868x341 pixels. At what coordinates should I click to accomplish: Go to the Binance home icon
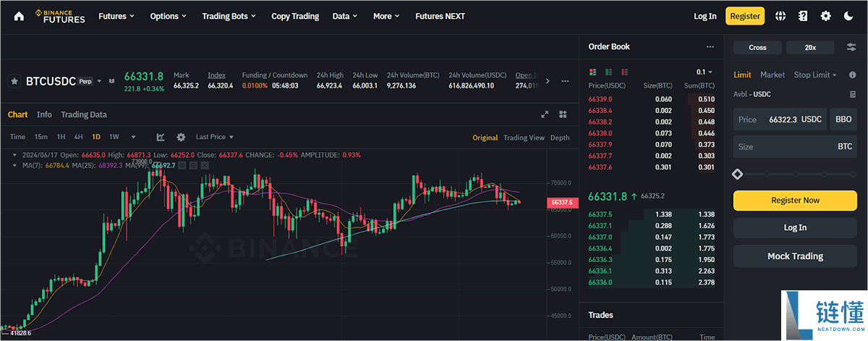pos(19,16)
